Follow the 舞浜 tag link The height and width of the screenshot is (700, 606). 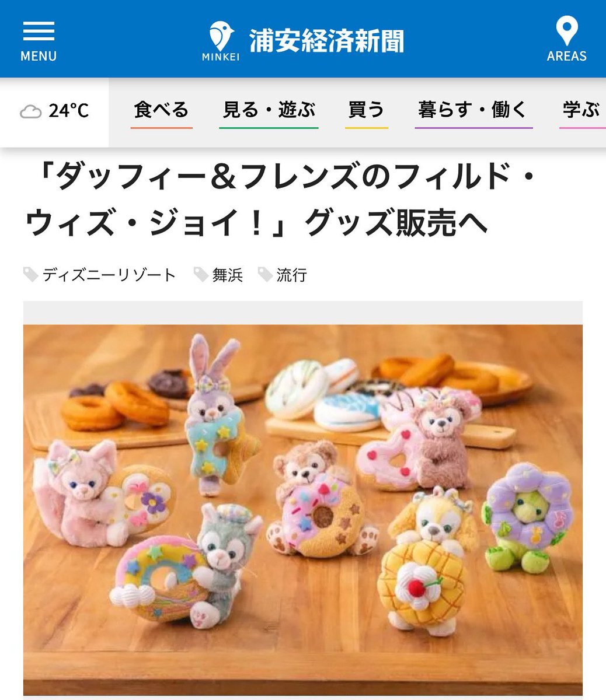[228, 275]
